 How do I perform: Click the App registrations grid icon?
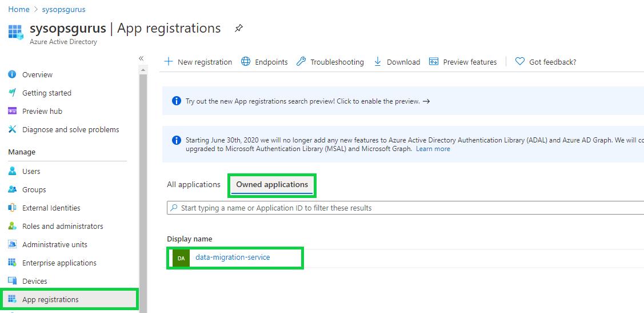point(13,299)
